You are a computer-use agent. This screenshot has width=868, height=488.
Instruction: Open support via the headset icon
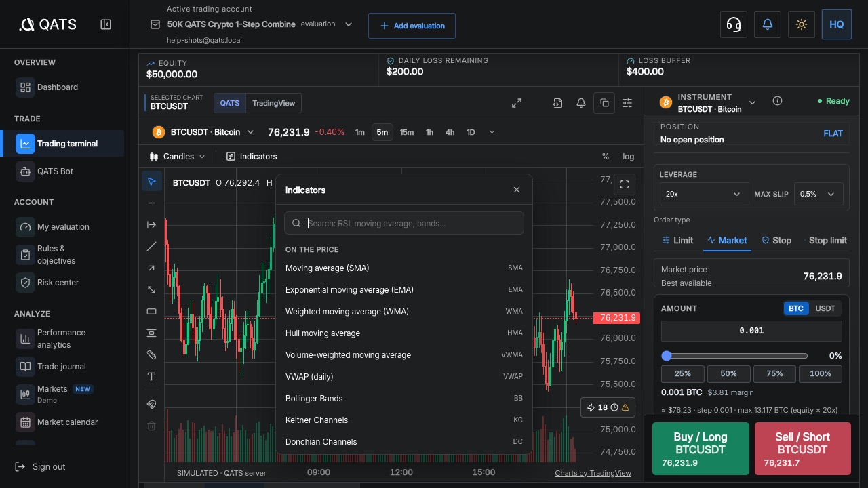(733, 24)
